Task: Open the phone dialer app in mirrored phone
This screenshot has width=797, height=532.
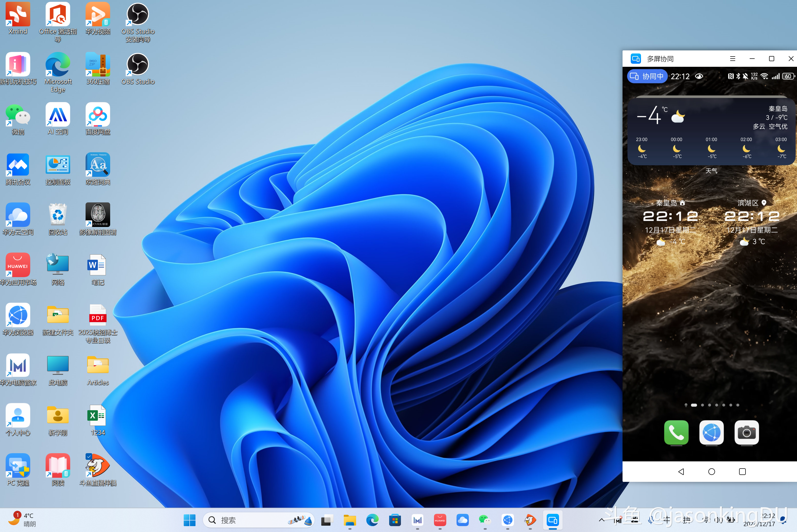Action: tap(676, 432)
